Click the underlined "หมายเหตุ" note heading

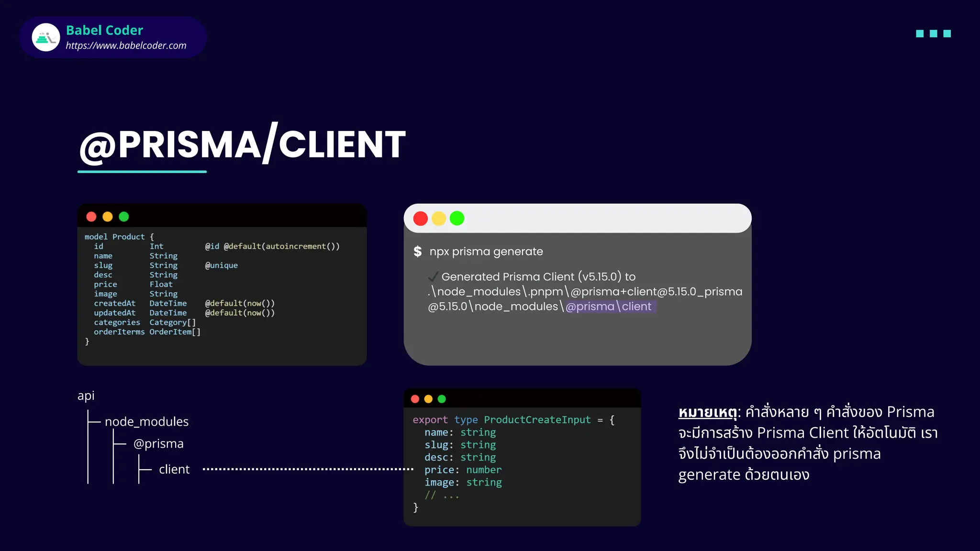point(707,412)
